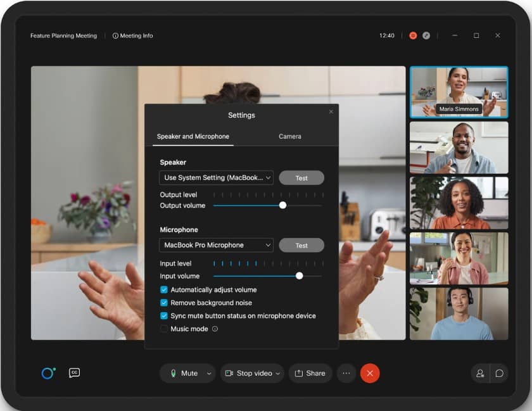Click the Feature Planning Meeting title

63,35
